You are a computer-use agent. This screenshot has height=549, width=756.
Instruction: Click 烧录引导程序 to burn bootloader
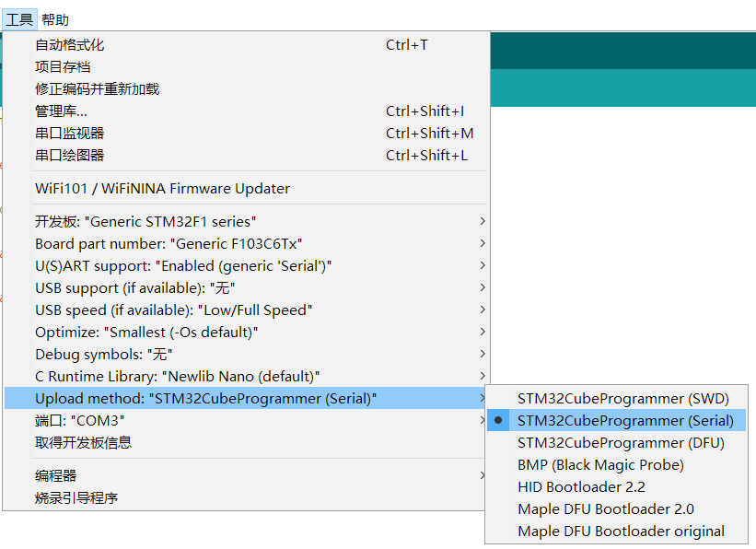click(x=74, y=499)
